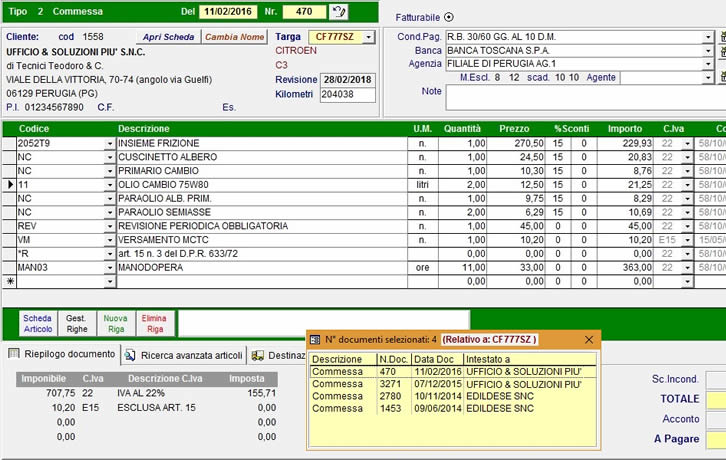The width and height of the screenshot is (726, 460).
Task: Click the Scheda Articolo button
Action: (x=38, y=323)
